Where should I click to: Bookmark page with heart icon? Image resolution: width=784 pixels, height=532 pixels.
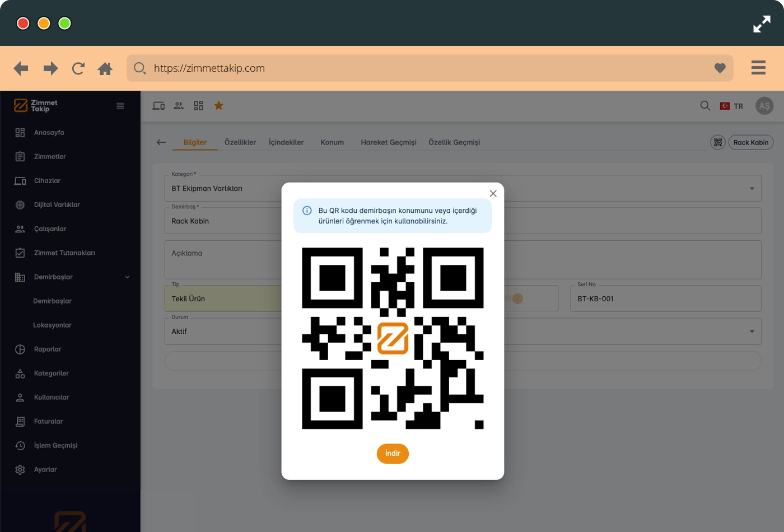pos(720,68)
